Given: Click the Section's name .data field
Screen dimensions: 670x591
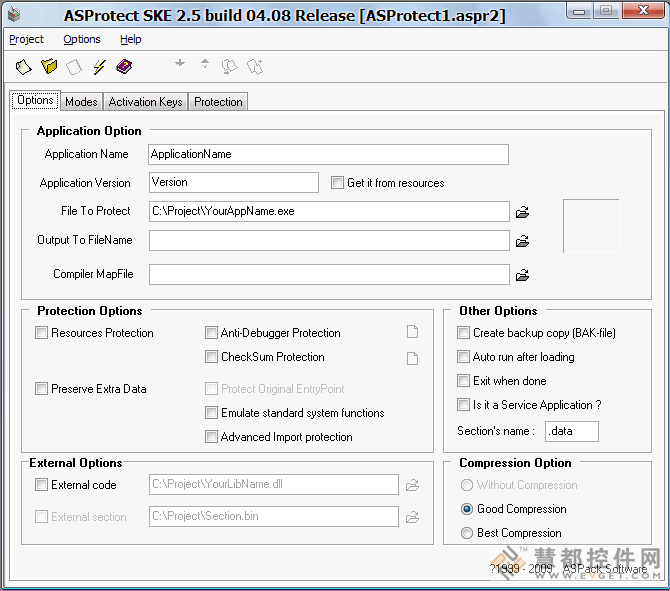Looking at the screenshot, I should point(572,431).
